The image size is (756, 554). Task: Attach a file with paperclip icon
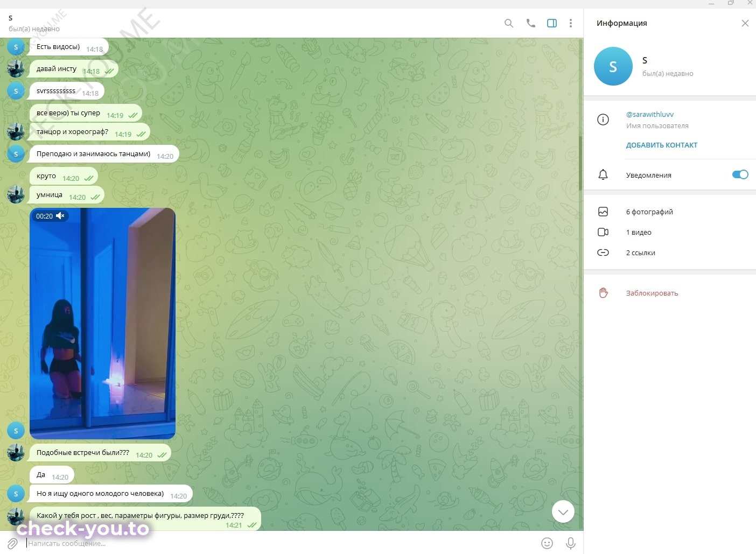12,543
